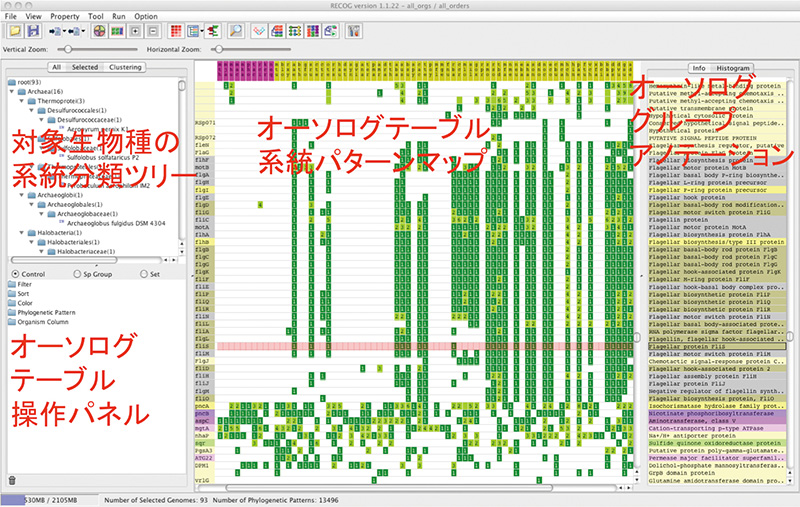The width and height of the screenshot is (800, 507).
Task: Open the Property menu
Action: [x=65, y=16]
